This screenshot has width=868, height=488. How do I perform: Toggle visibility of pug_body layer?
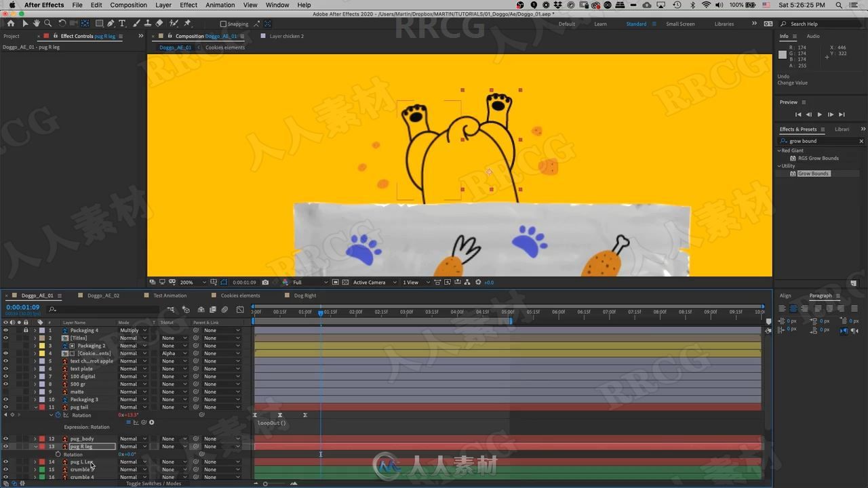5,439
